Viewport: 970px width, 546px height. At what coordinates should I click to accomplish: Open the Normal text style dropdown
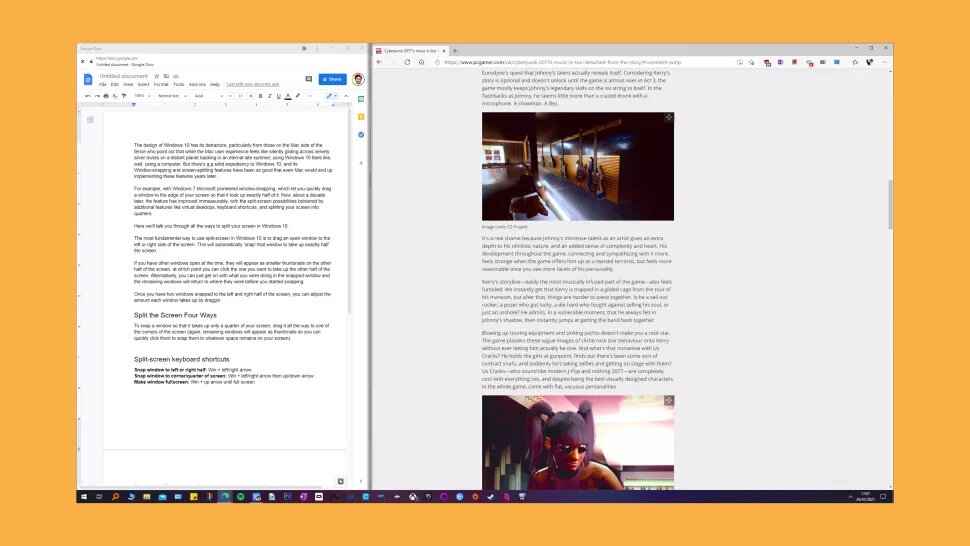(173, 96)
